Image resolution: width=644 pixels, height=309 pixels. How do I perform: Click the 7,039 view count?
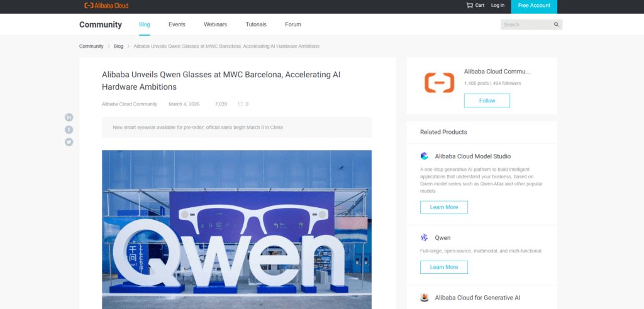(x=221, y=104)
